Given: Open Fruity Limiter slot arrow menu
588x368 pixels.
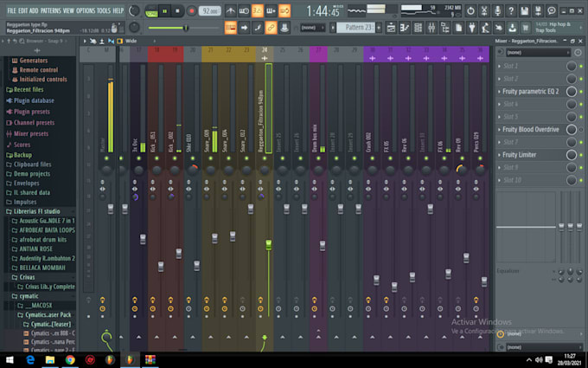Looking at the screenshot, I should click(x=499, y=155).
